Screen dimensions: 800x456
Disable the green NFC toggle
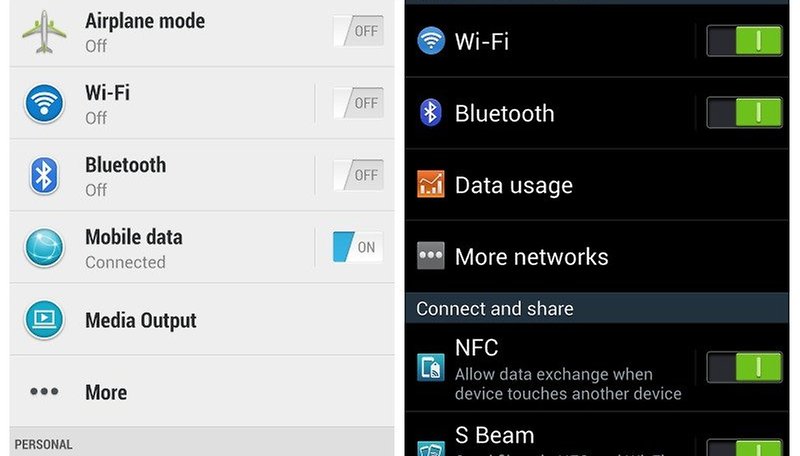coord(744,367)
